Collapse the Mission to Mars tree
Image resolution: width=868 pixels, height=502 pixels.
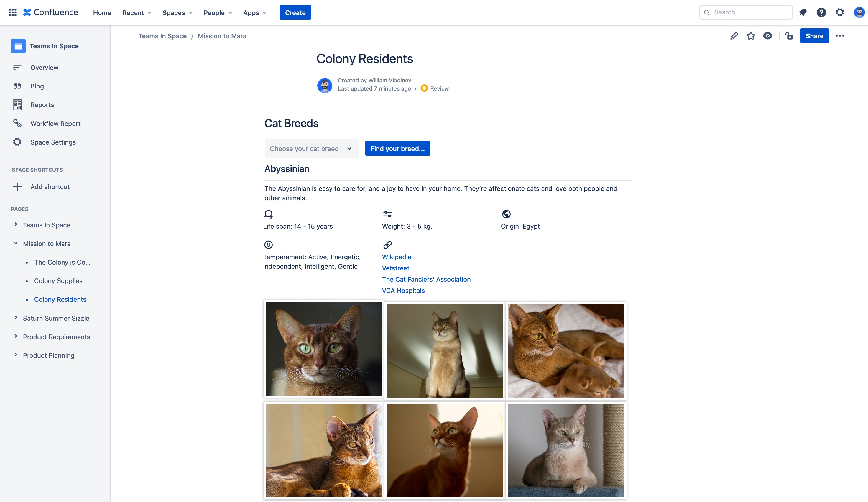tap(16, 243)
